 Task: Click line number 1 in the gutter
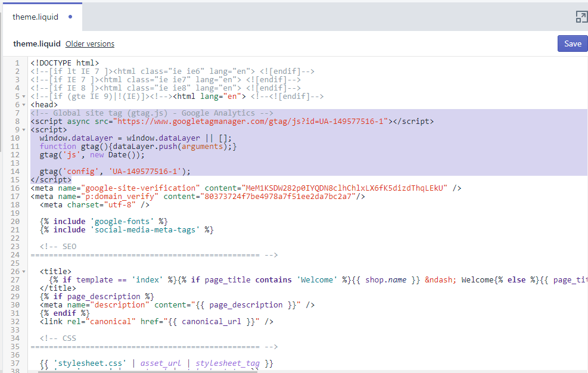(17, 63)
